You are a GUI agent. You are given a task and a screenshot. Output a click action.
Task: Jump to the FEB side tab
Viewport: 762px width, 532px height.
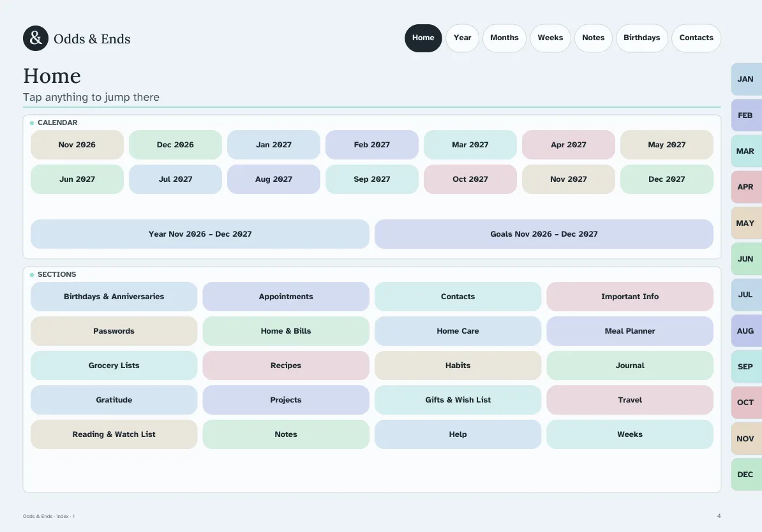pos(747,115)
